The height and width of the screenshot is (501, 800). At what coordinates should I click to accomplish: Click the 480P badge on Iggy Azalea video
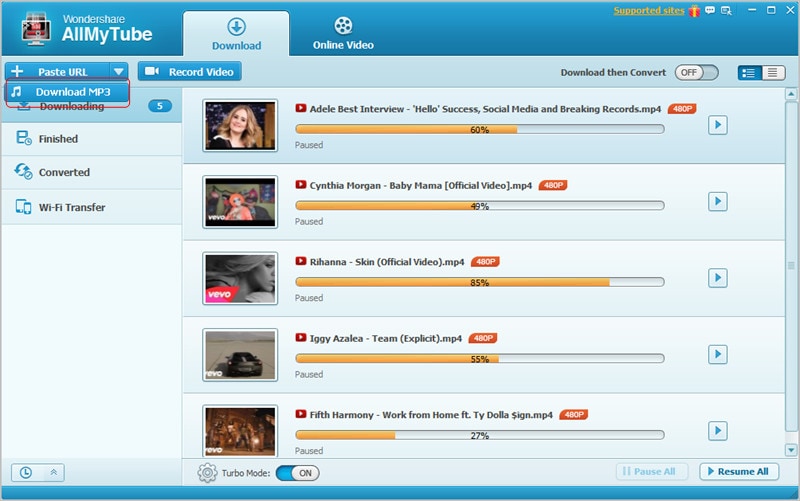483,338
